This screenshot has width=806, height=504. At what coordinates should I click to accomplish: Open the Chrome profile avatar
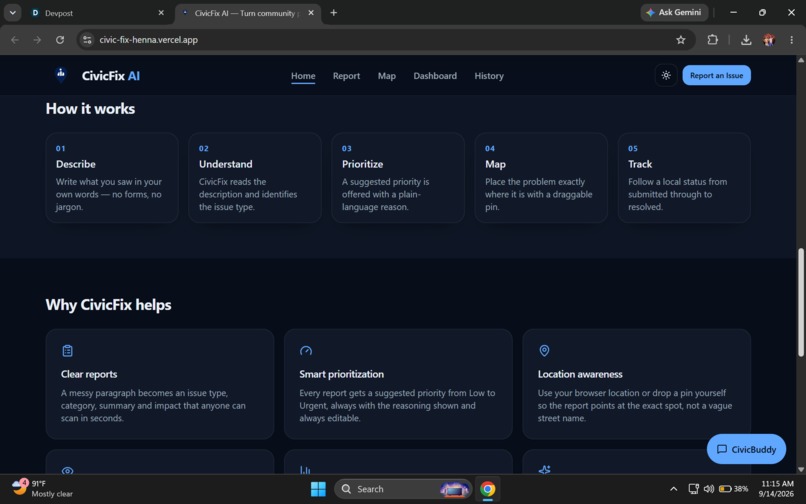point(769,40)
